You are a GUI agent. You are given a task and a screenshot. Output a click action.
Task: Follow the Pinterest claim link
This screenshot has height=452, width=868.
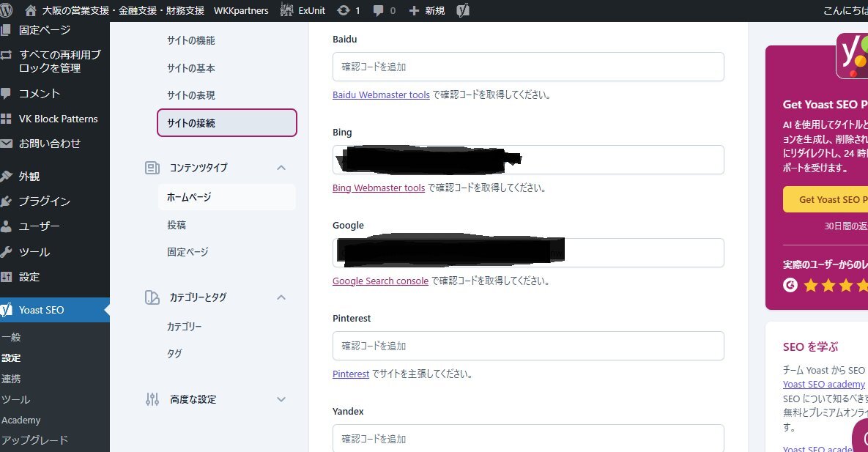point(351,374)
